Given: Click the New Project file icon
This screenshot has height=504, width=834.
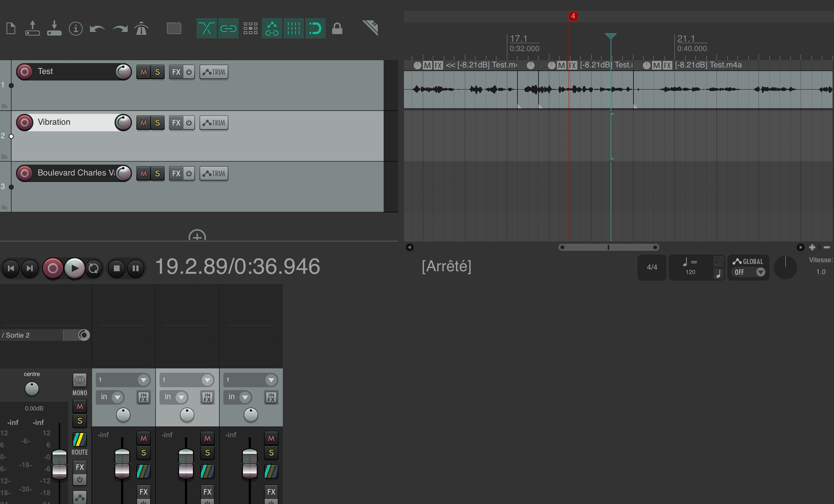Looking at the screenshot, I should pos(10,28).
